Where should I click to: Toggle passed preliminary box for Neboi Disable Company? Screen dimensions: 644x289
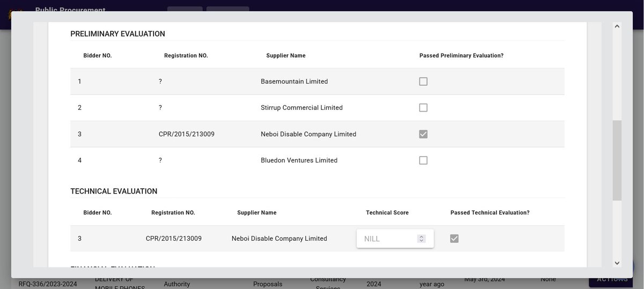click(x=423, y=134)
